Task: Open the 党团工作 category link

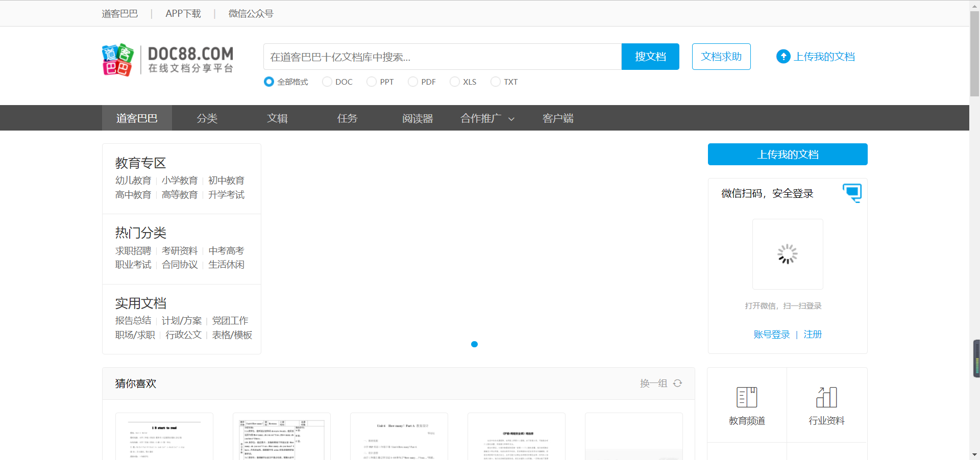Action: point(230,321)
